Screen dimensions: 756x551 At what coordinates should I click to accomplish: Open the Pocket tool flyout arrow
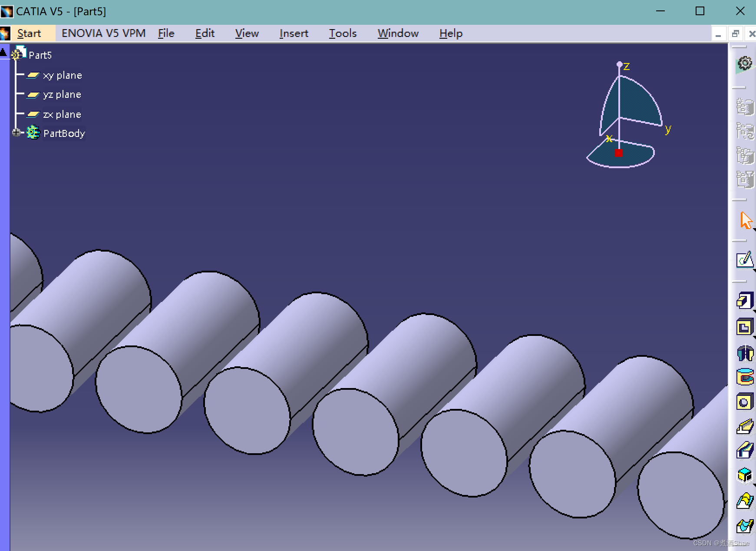pos(754,337)
